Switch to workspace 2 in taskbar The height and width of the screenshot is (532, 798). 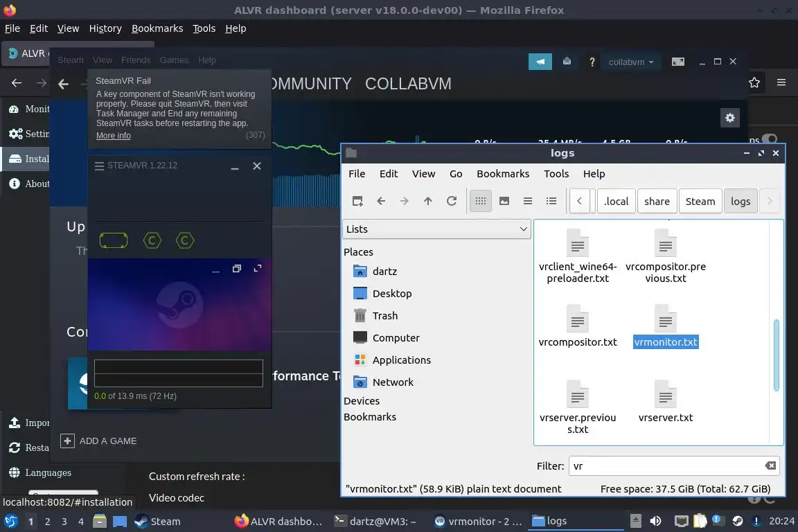click(x=48, y=522)
